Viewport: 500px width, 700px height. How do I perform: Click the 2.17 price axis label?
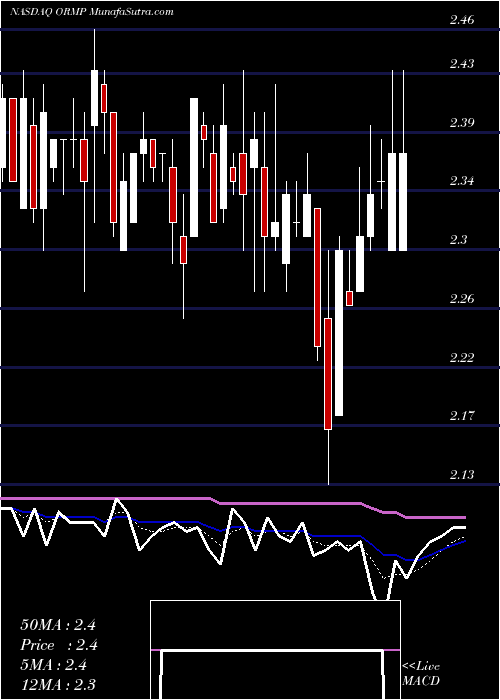click(x=462, y=416)
